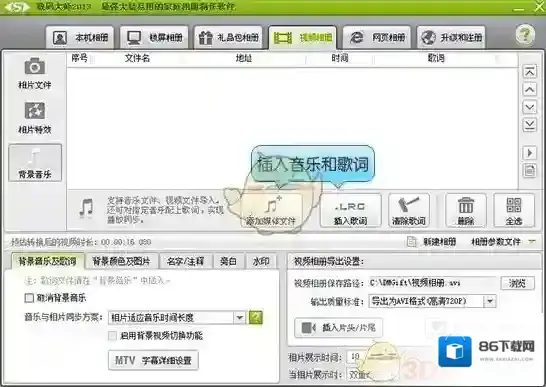This screenshot has width=546, height=387.
Task: Click the 地址 column header
Action: (x=243, y=58)
